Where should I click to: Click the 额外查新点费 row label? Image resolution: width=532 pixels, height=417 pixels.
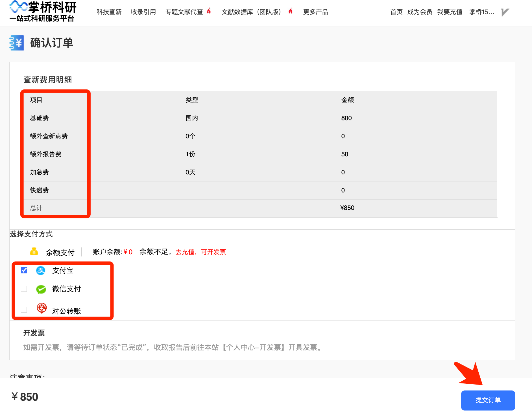49,136
